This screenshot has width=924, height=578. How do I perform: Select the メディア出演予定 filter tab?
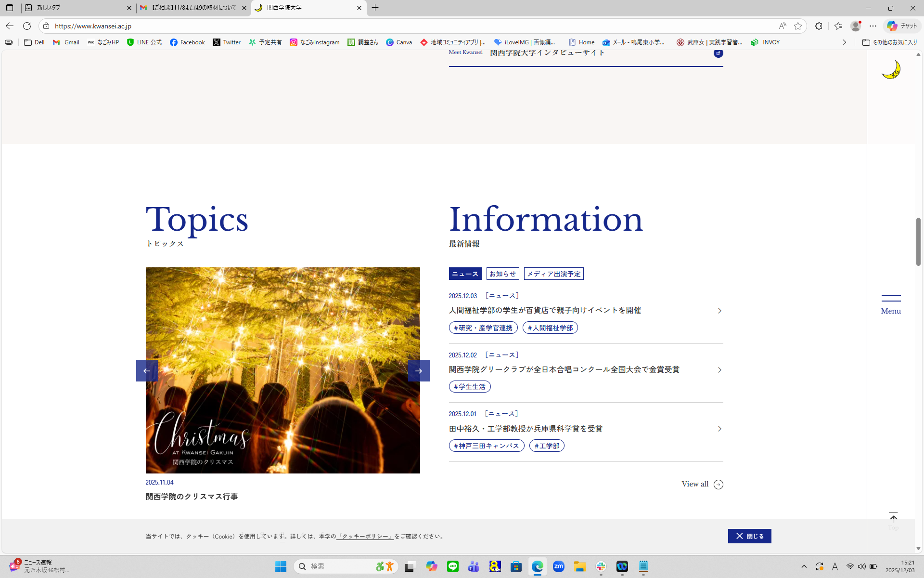tap(553, 274)
